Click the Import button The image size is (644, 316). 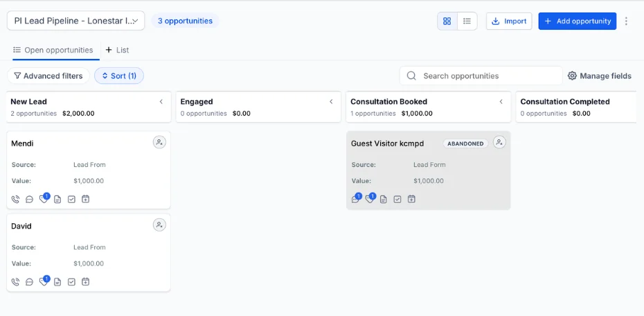[x=509, y=21]
